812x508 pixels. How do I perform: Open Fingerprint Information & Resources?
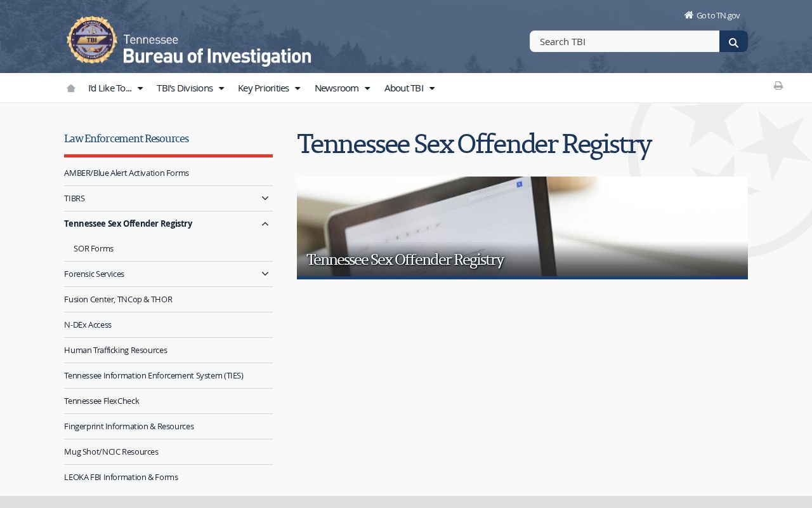[x=129, y=427]
